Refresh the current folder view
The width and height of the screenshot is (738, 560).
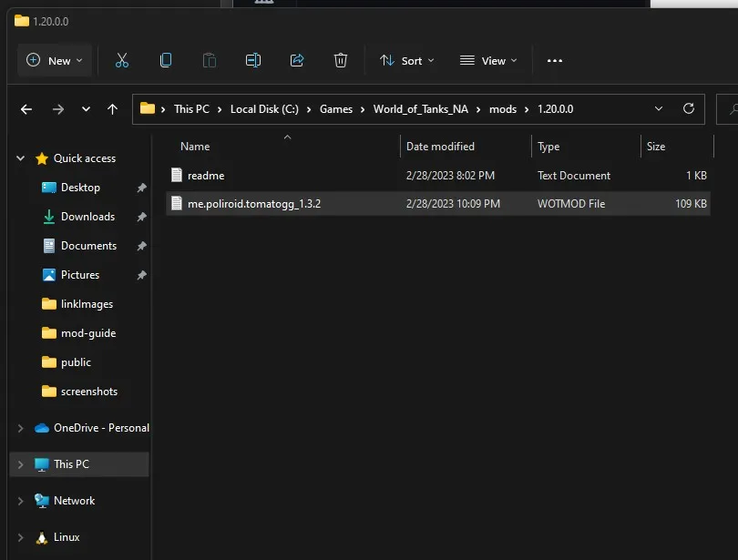tap(689, 109)
